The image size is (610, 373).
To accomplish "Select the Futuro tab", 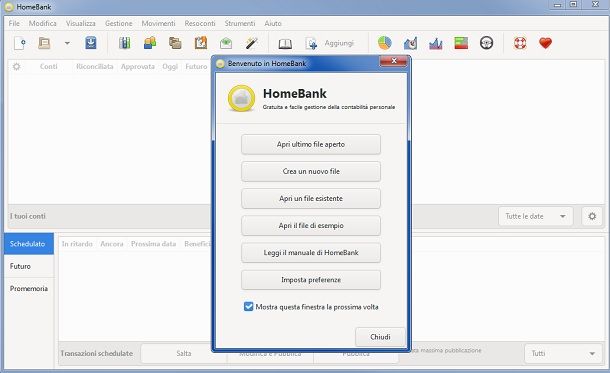I will pyautogui.click(x=29, y=266).
